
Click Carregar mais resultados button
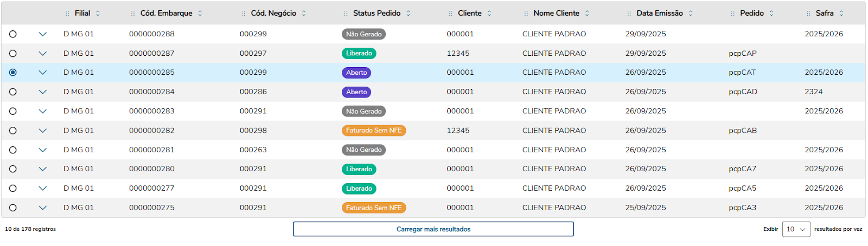(x=433, y=229)
